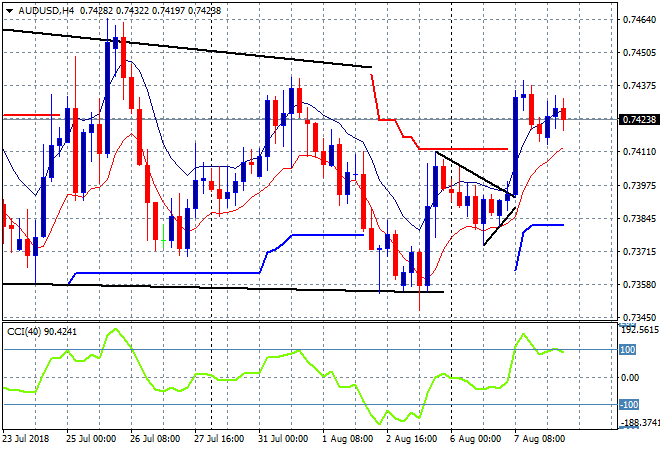Click the 6 Aug 00:00 time label
This screenshot has height=450, width=660.
pyautogui.click(x=475, y=439)
